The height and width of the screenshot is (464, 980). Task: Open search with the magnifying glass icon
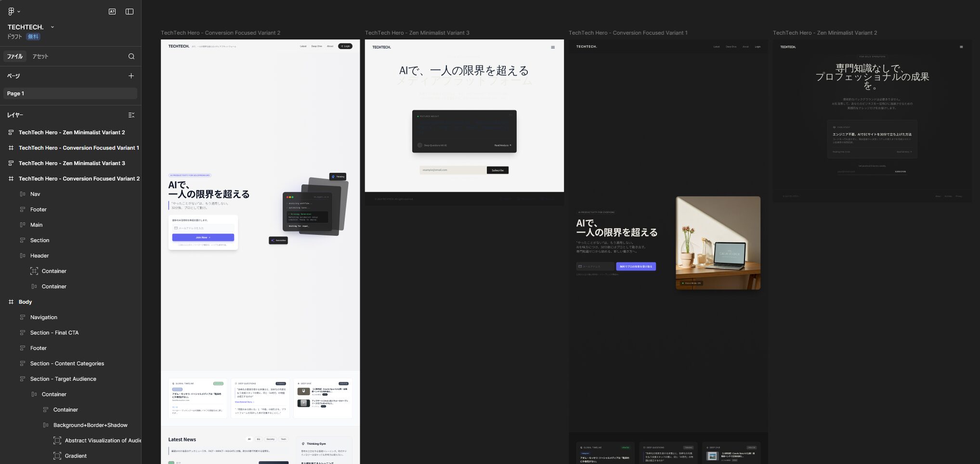click(x=131, y=56)
